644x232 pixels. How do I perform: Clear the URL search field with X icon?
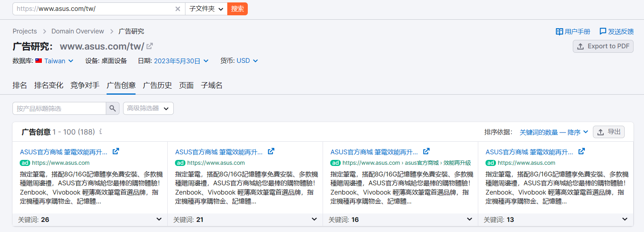click(x=177, y=9)
